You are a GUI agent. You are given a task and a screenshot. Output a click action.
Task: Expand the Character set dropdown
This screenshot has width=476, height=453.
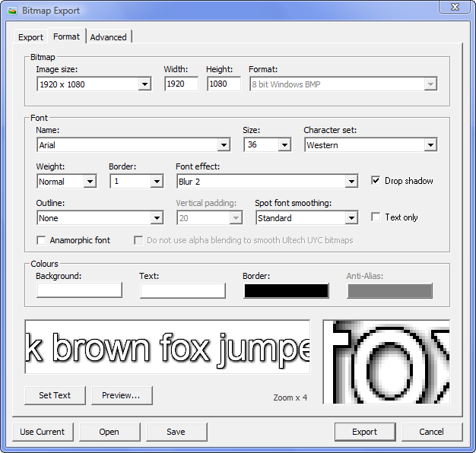[430, 145]
